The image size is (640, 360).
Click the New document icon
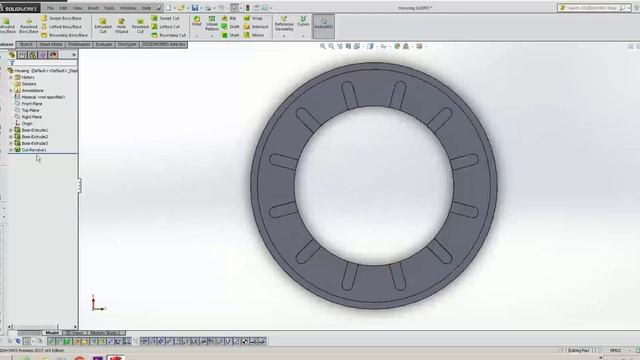pos(168,8)
